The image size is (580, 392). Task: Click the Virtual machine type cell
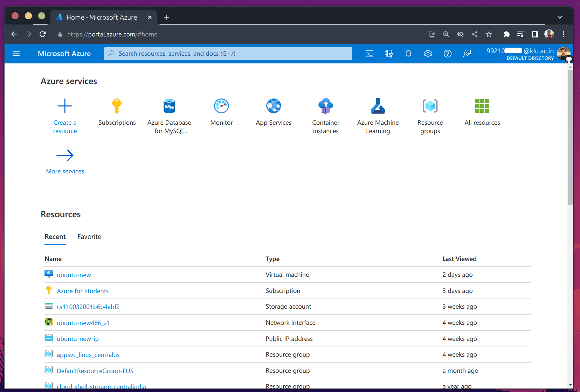[287, 275]
